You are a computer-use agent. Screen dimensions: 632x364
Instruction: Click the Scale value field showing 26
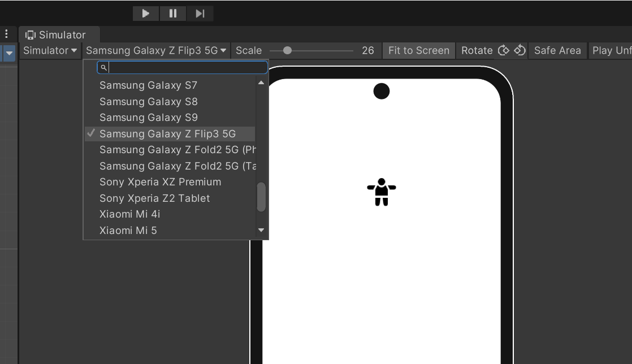point(367,50)
